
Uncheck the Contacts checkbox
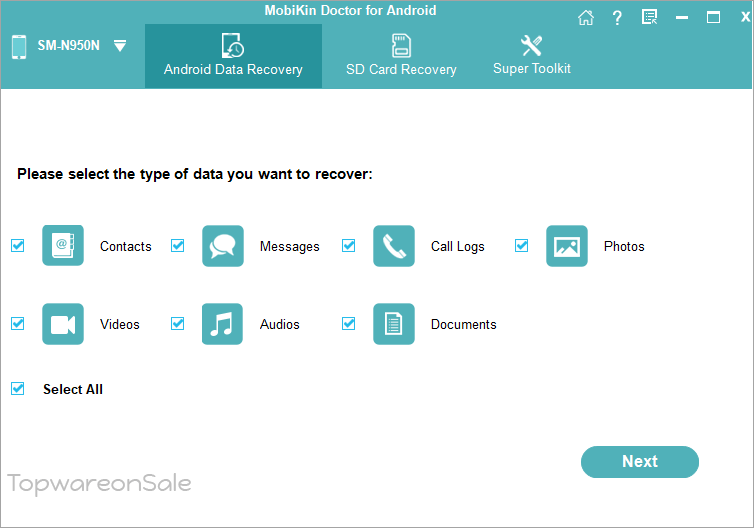tap(18, 246)
